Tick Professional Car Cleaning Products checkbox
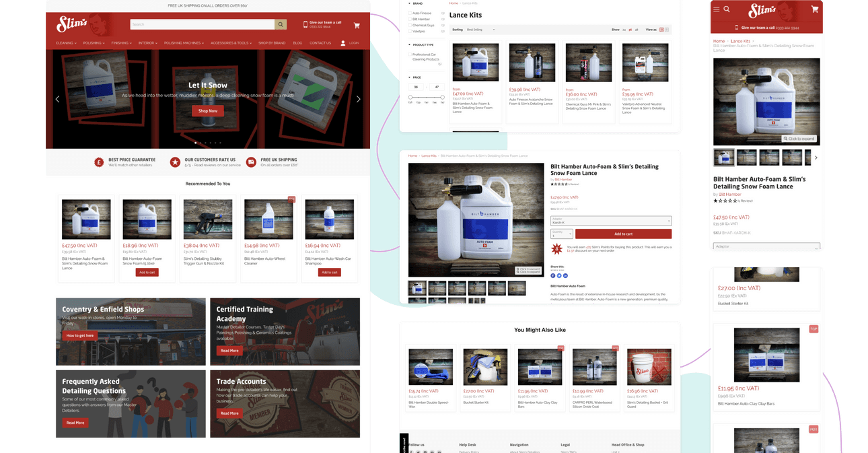Screen dimensions: 868x453 [410, 55]
